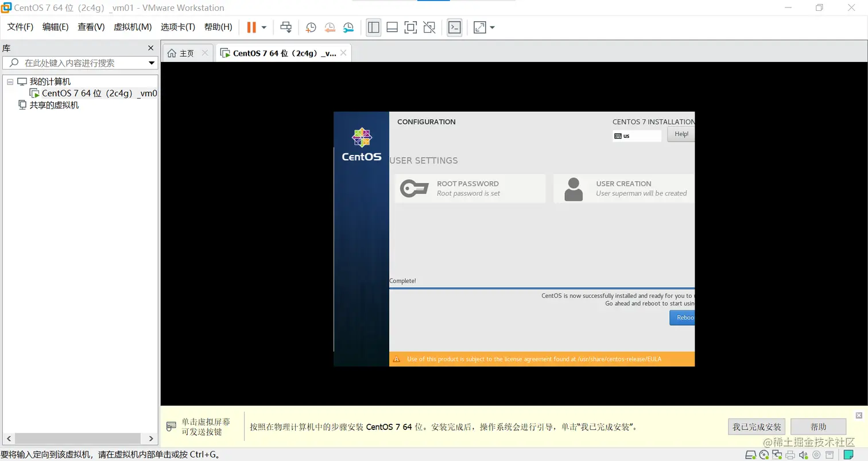Click the 'USER SETTINGS' heading
Screen dimensions: 868x461
pos(424,161)
